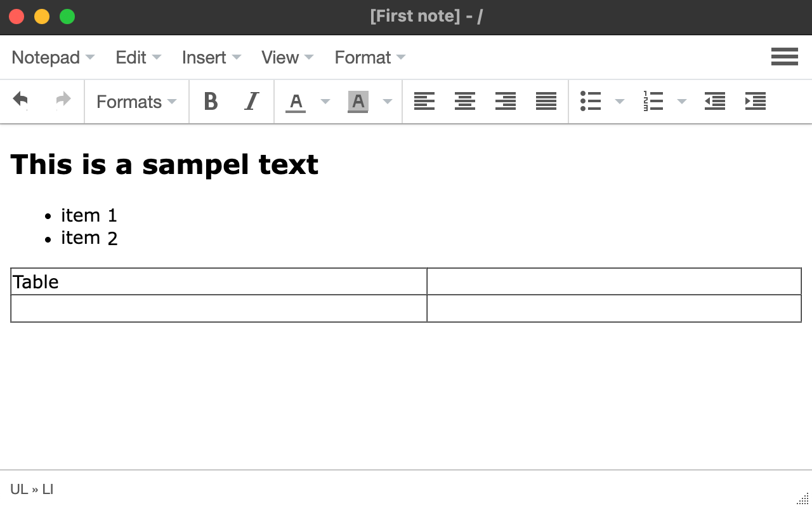Image resolution: width=812 pixels, height=508 pixels.
Task: Expand bullet list style dropdown arrow
Action: tap(620, 102)
